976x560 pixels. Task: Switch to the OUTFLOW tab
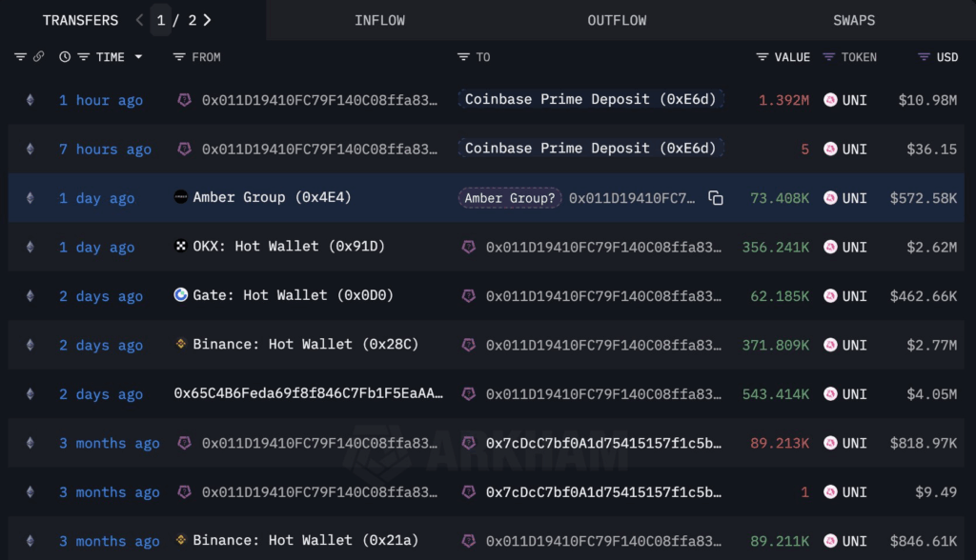(617, 20)
